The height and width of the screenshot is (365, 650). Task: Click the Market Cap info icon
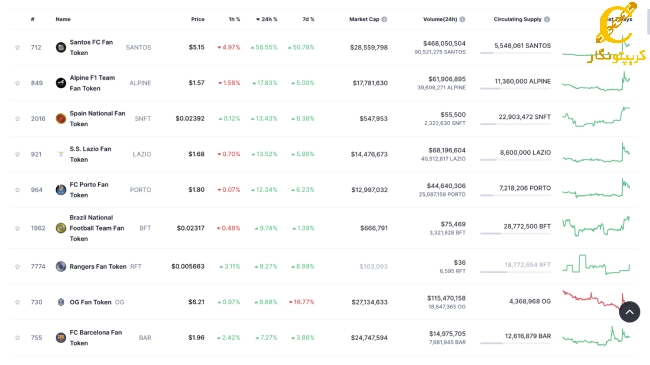pyautogui.click(x=384, y=19)
